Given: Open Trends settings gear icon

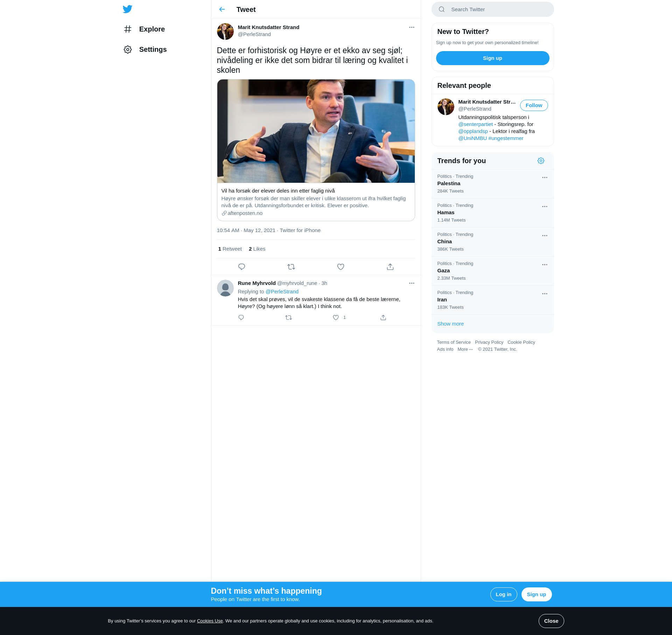Looking at the screenshot, I should (541, 161).
